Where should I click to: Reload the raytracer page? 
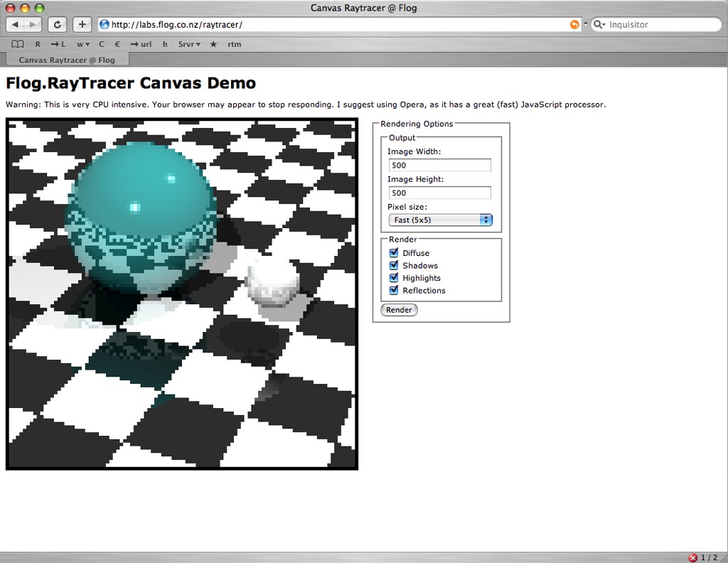click(57, 25)
